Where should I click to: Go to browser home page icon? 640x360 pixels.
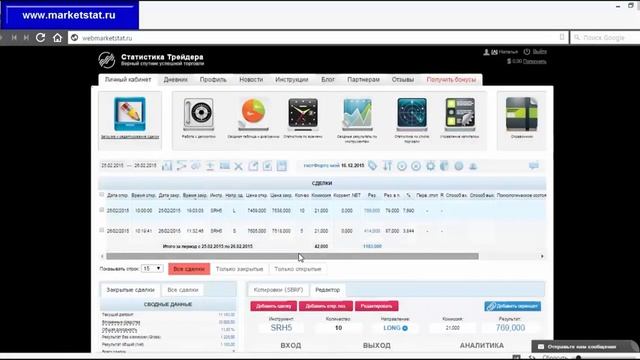[58, 38]
